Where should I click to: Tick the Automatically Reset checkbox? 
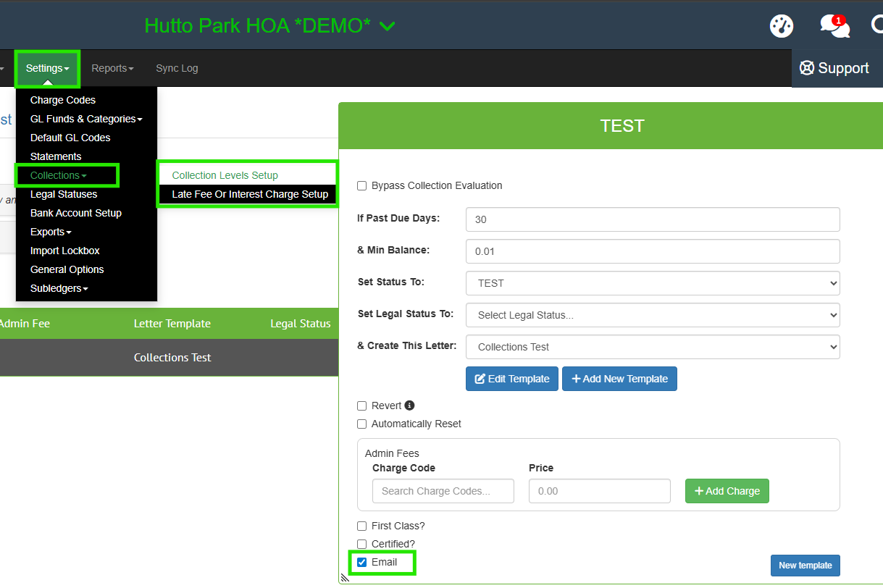coord(362,424)
